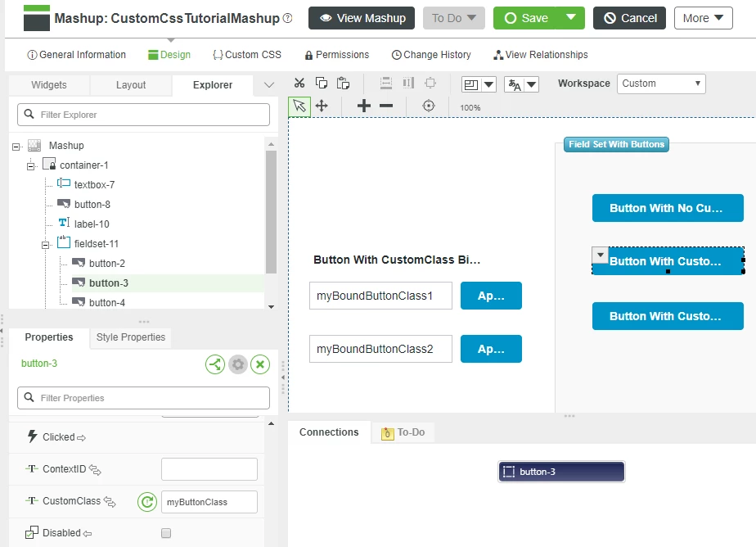Click the Save button
This screenshot has height=547, width=756.
point(526,18)
